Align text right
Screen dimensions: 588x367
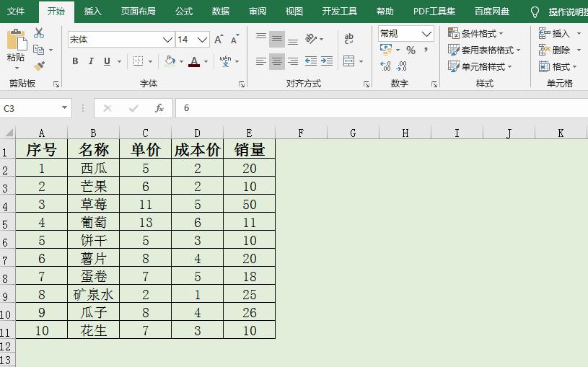point(293,61)
